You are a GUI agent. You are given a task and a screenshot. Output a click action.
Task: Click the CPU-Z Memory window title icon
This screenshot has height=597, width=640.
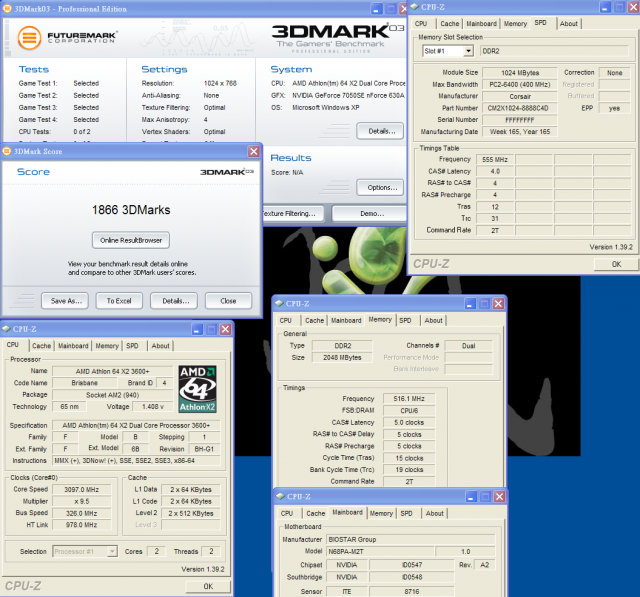pyautogui.click(x=279, y=304)
